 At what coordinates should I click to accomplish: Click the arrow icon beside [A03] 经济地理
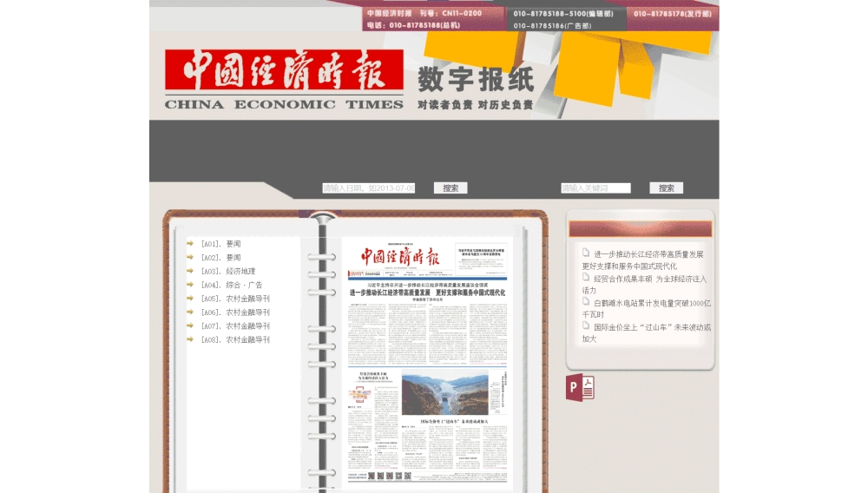(190, 271)
